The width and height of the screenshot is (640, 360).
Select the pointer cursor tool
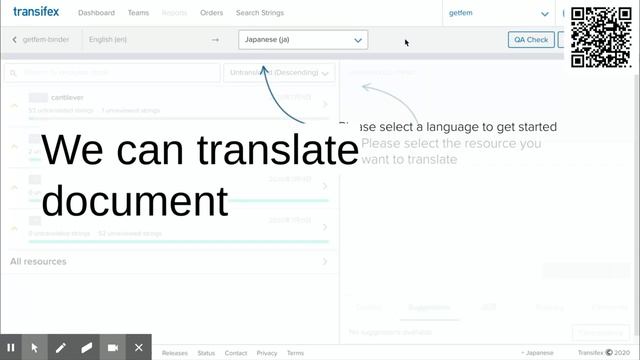tap(35, 347)
